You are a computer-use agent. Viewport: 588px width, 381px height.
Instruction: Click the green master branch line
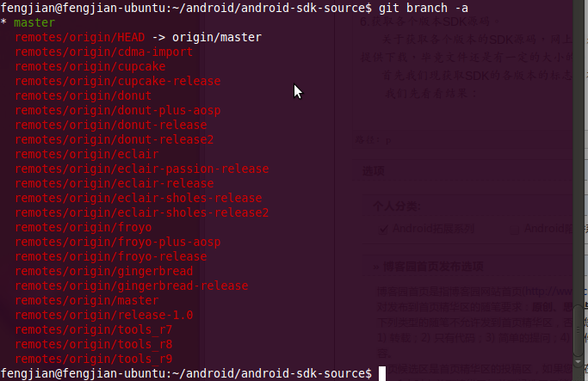pos(34,22)
